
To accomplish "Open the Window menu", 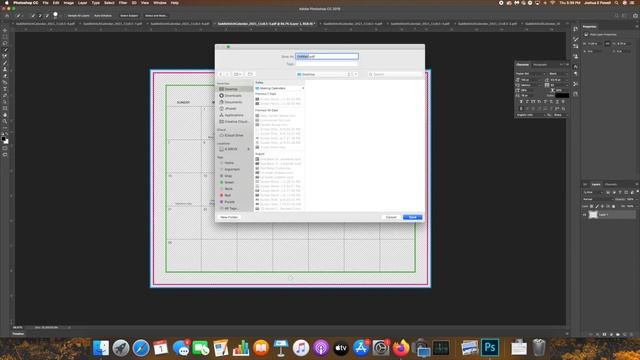I will coord(160,3).
